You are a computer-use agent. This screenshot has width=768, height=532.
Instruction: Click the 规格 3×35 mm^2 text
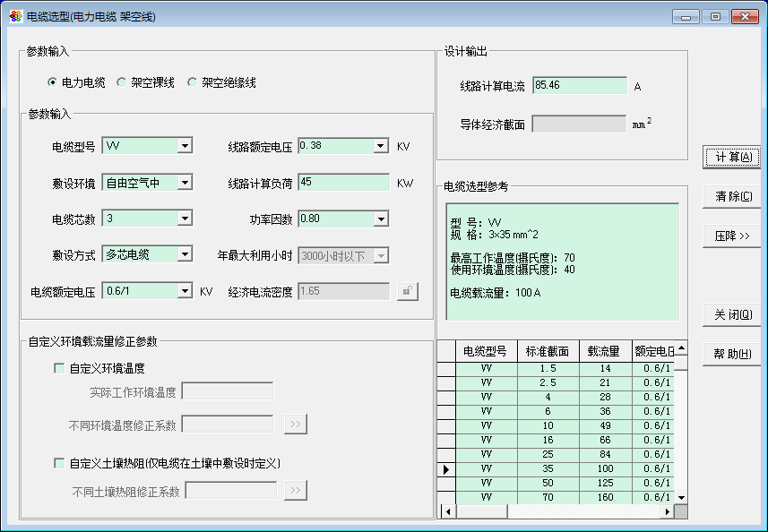pos(494,235)
